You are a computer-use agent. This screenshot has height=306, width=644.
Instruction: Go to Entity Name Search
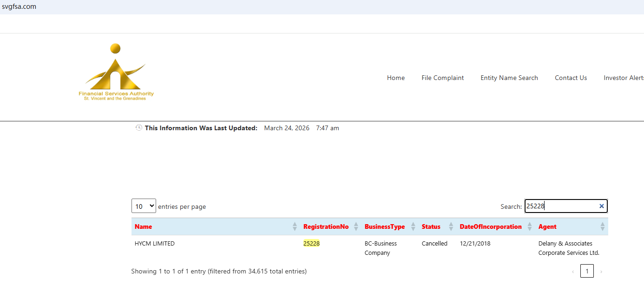coord(509,78)
